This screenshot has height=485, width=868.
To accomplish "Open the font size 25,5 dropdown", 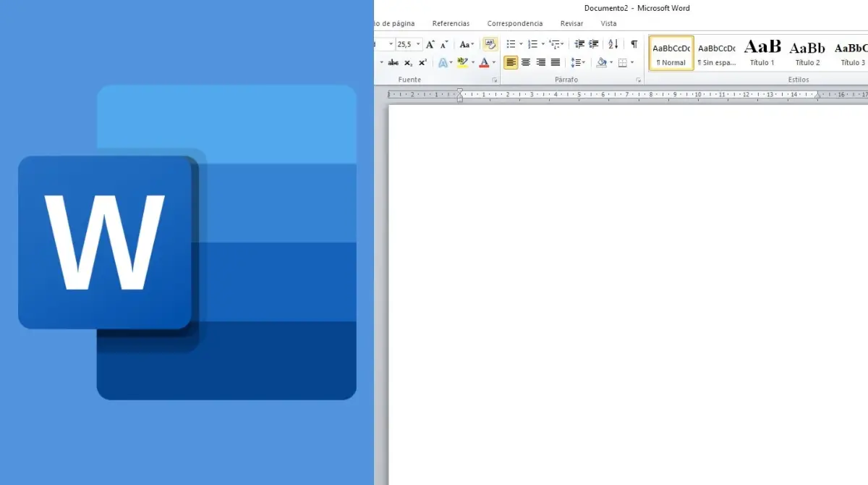I will pos(418,44).
